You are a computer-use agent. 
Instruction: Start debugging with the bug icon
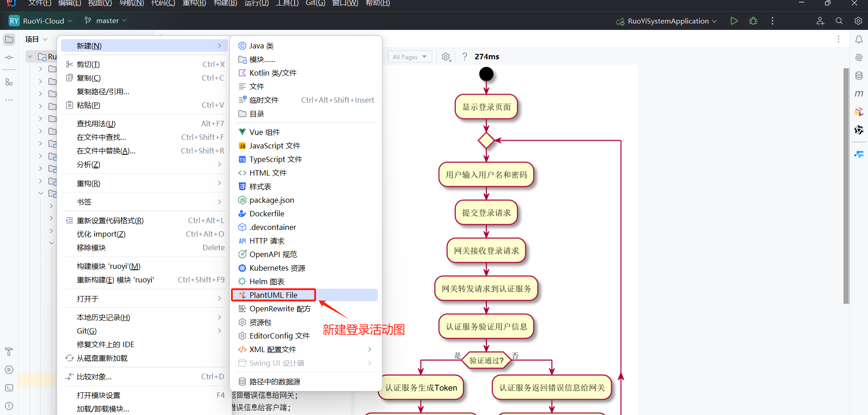pos(753,21)
